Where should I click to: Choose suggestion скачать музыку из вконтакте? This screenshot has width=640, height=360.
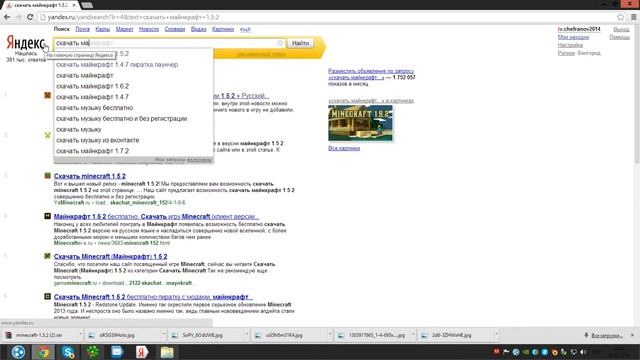click(133, 140)
